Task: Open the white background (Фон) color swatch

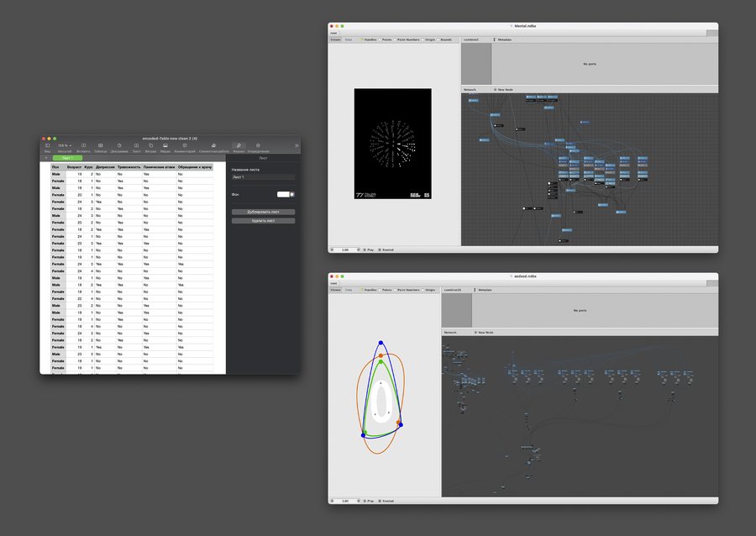Action: (283, 194)
